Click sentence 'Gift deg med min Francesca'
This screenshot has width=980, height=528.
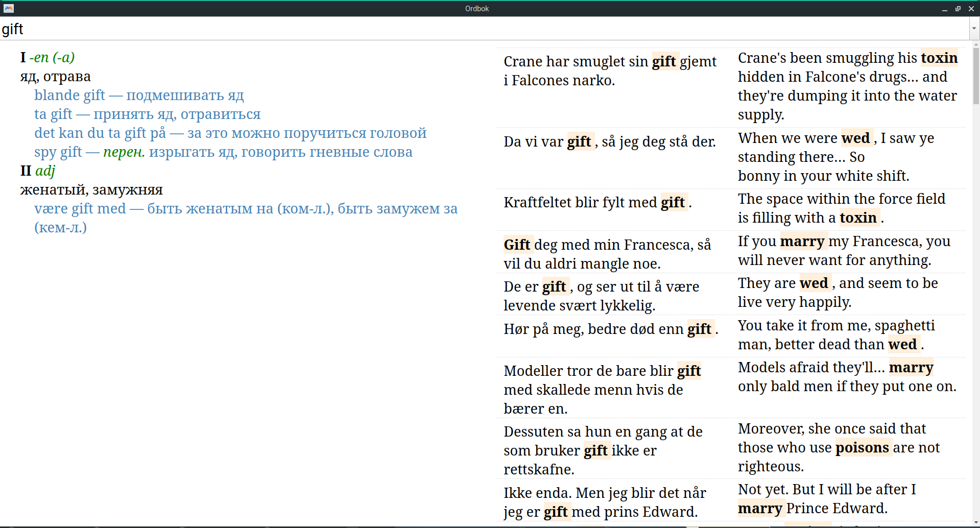point(607,254)
